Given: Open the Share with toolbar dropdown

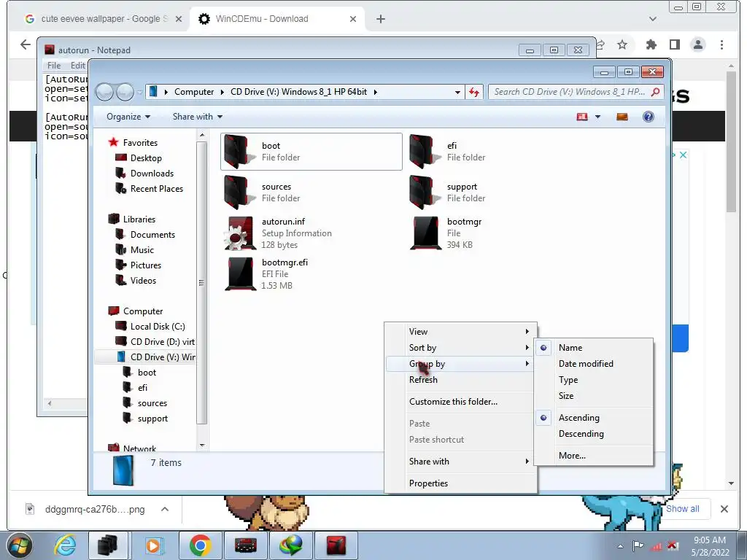Looking at the screenshot, I should tap(197, 117).
